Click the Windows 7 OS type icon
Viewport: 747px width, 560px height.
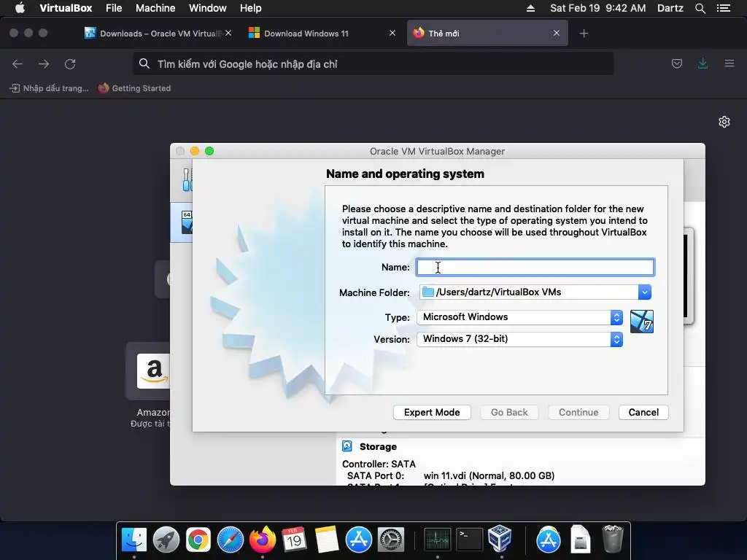[642, 322]
